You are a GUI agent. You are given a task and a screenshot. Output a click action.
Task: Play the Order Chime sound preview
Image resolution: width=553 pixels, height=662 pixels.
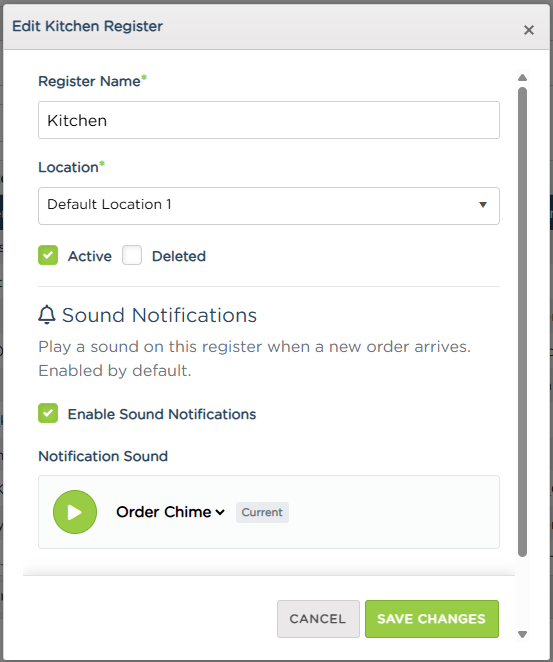pos(75,512)
